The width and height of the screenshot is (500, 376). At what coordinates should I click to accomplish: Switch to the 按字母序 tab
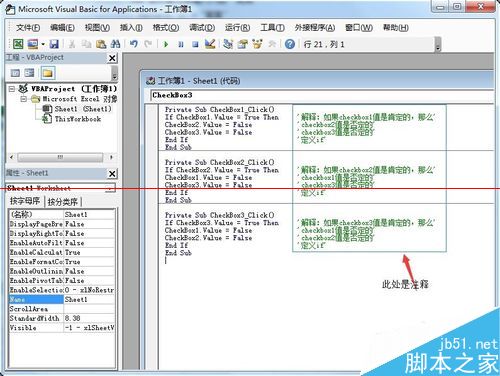25,201
